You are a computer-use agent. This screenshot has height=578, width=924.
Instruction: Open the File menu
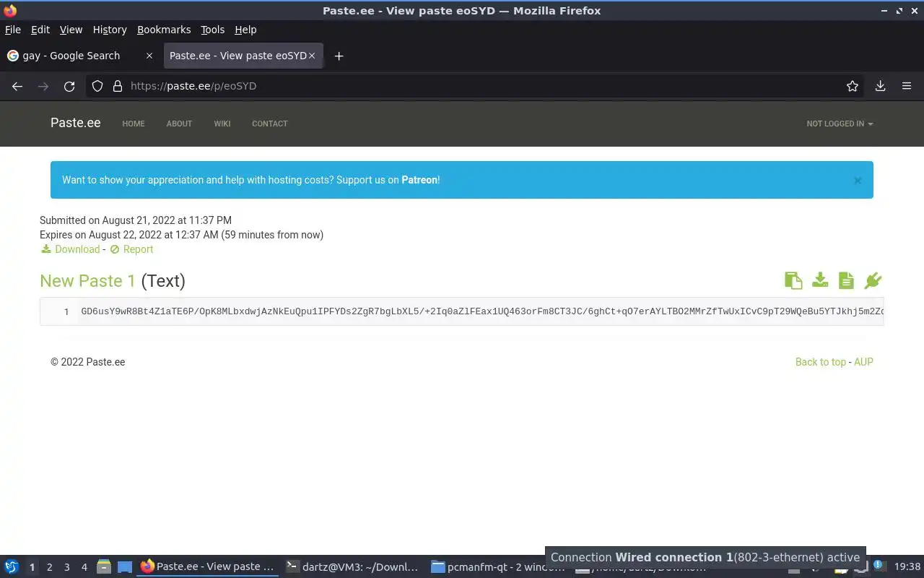click(13, 30)
